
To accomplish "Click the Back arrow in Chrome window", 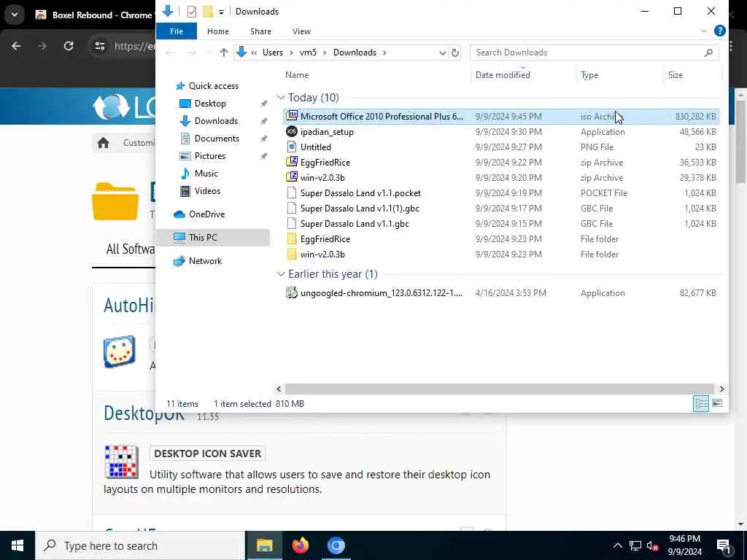I will coord(16,46).
